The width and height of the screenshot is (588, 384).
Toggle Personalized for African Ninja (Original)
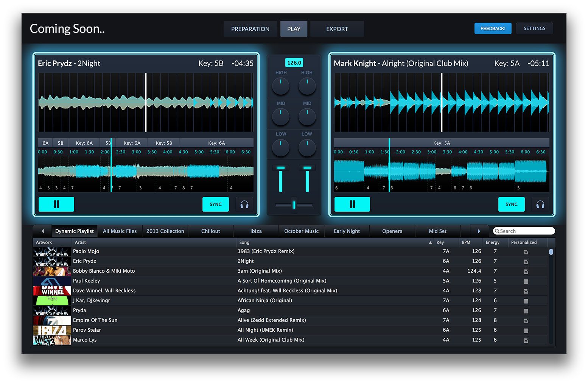(x=526, y=301)
